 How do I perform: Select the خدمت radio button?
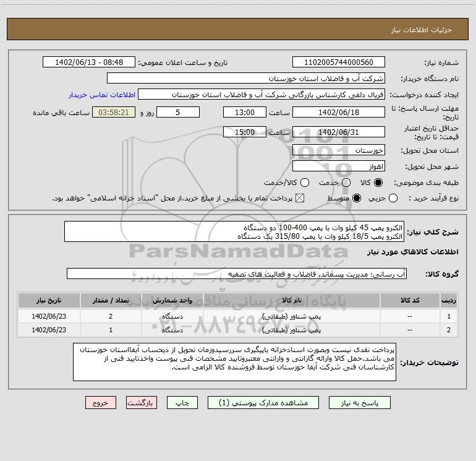pos(346,183)
